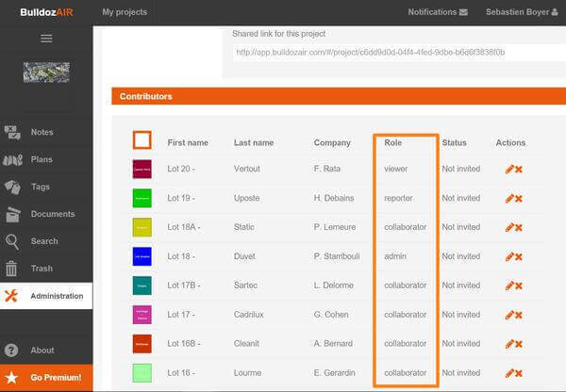Image resolution: width=566 pixels, height=392 pixels.
Task: Click the 'P. Stambouli' company cell
Action: pyautogui.click(x=337, y=256)
